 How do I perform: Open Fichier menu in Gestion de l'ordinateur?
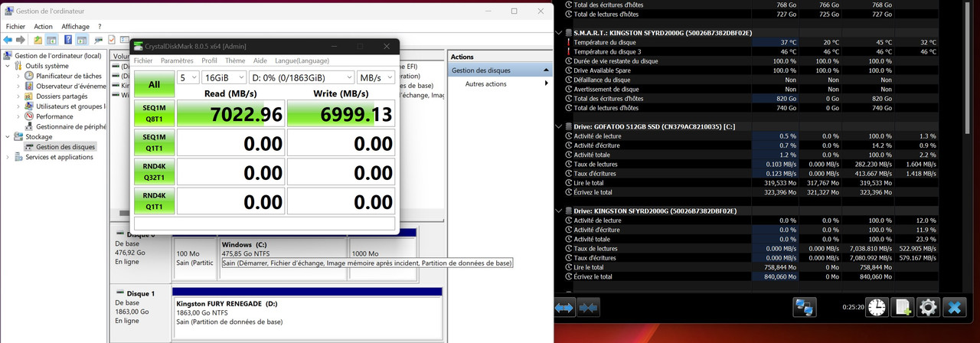[15, 26]
